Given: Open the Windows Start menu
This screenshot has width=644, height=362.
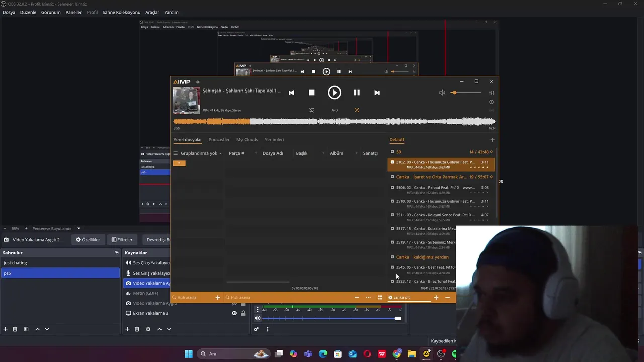Looking at the screenshot, I should click(x=189, y=354).
